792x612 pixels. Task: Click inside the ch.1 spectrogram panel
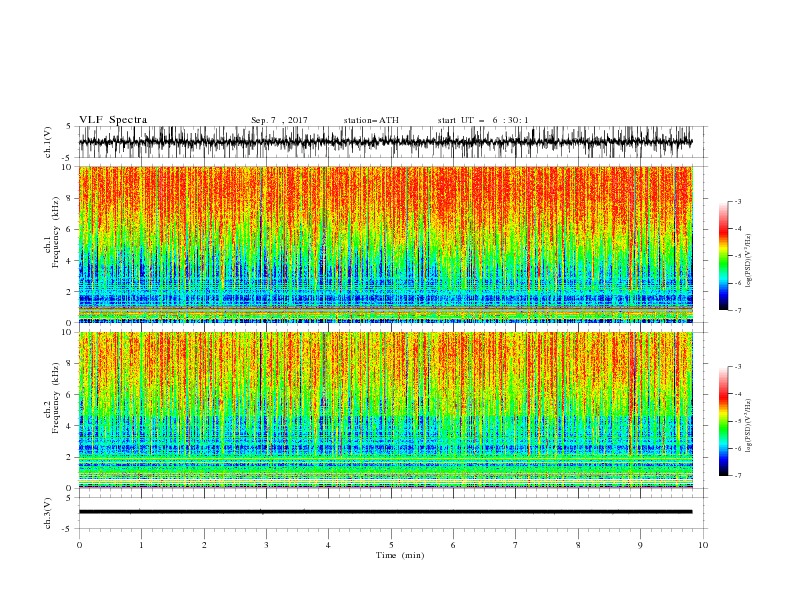tap(385, 244)
